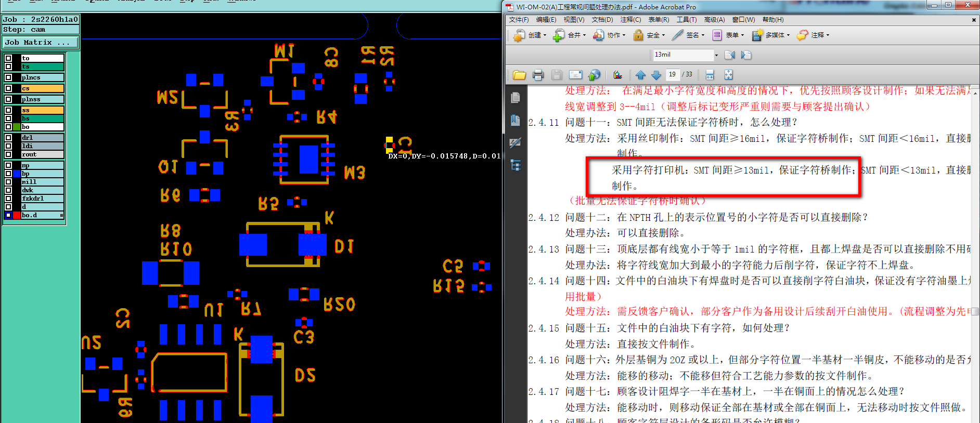Expand the Sign dropdown arrow
This screenshot has height=423, width=980.
pos(703,35)
